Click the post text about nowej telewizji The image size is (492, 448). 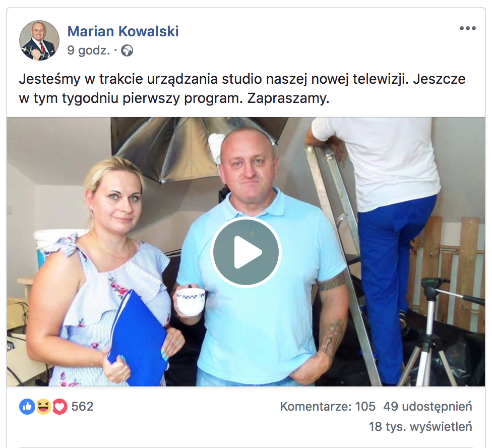[242, 88]
